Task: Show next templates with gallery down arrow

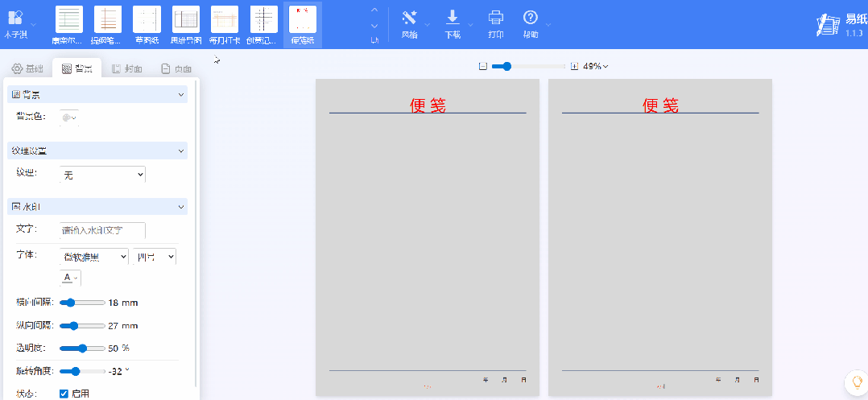Action: [374, 26]
